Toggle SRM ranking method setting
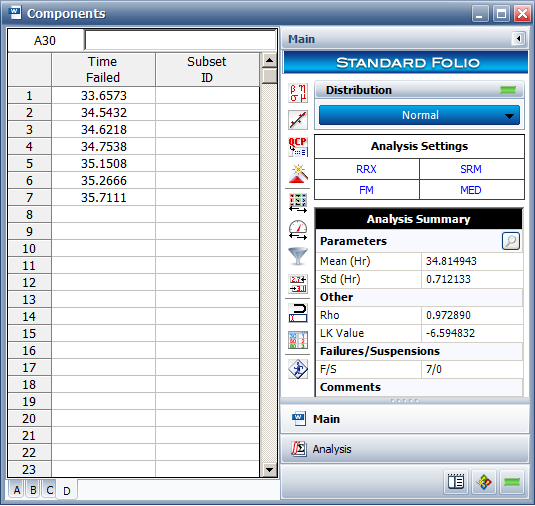 471,169
